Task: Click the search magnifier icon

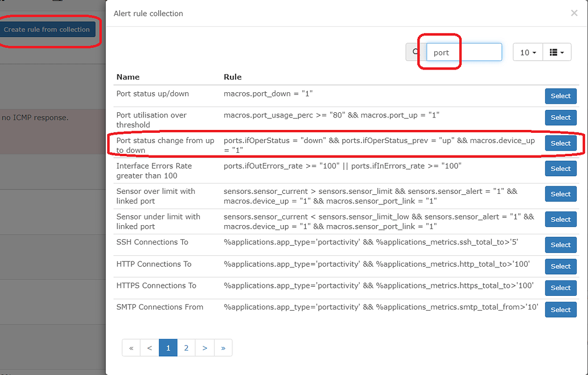Action: (x=414, y=52)
